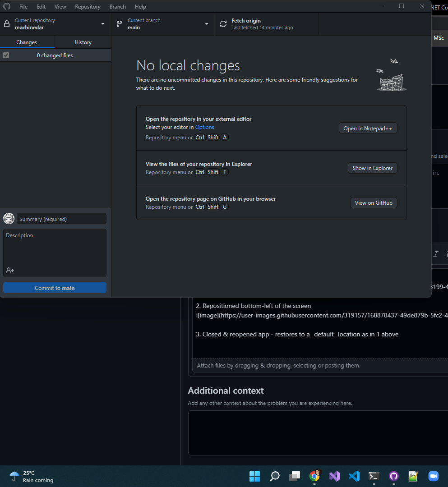This screenshot has height=487, width=448.
Task: Click the branch icon beside Current branch
Action: pyautogui.click(x=119, y=23)
